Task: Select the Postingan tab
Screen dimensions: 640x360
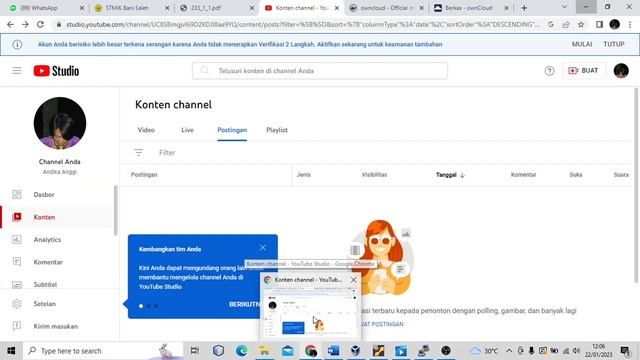Action: click(232, 130)
